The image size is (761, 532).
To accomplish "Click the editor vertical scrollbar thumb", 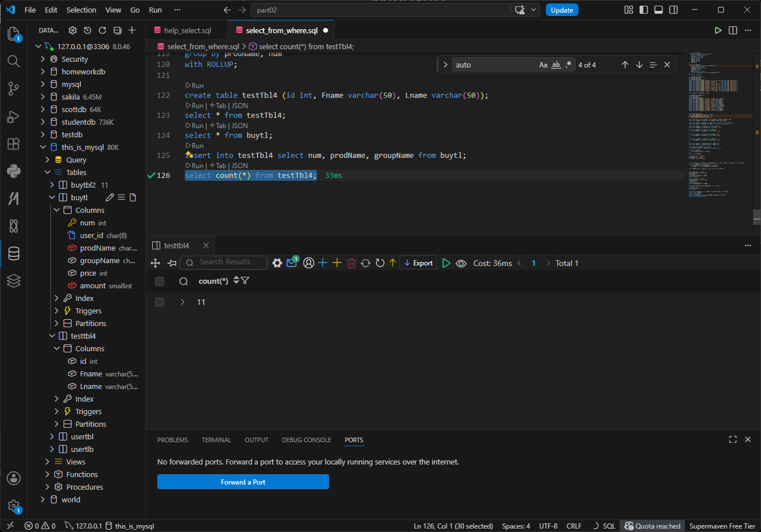I will click(757, 217).
